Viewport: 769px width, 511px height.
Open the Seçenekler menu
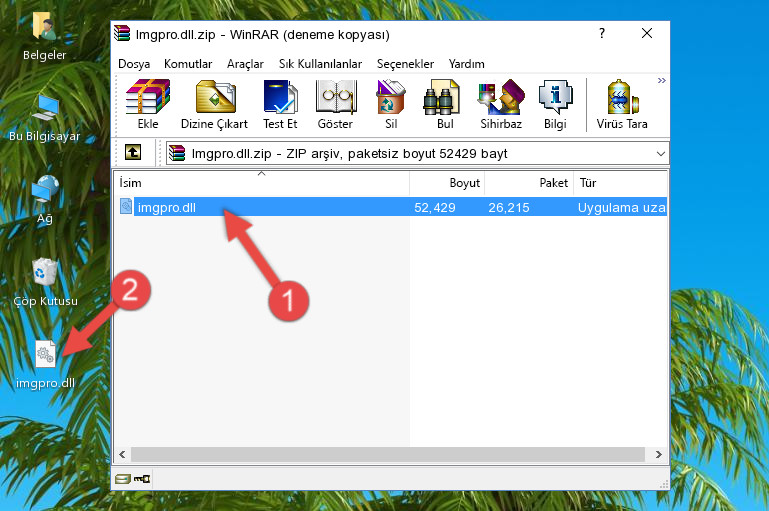coord(405,64)
